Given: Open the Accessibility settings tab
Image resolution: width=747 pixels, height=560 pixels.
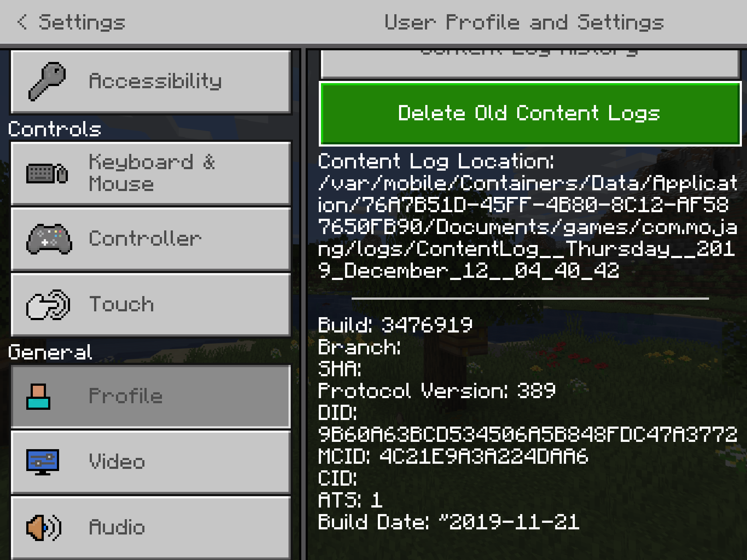Looking at the screenshot, I should tap(151, 81).
